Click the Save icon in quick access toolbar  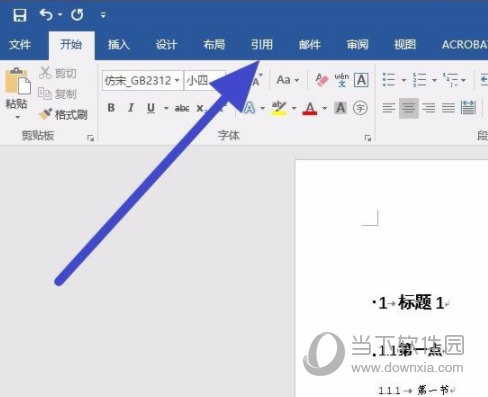[20, 15]
